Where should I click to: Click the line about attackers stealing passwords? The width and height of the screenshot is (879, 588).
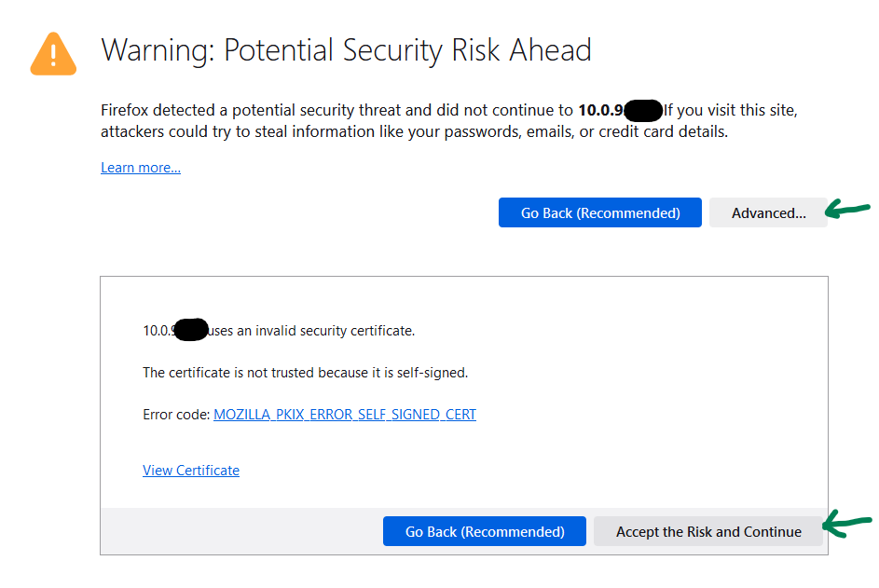tap(414, 131)
